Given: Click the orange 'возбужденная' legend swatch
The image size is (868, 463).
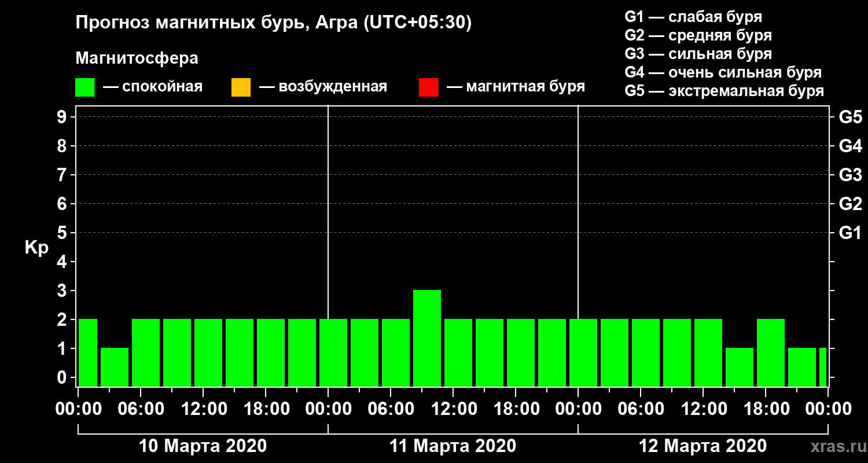Looking at the screenshot, I should (x=241, y=87).
